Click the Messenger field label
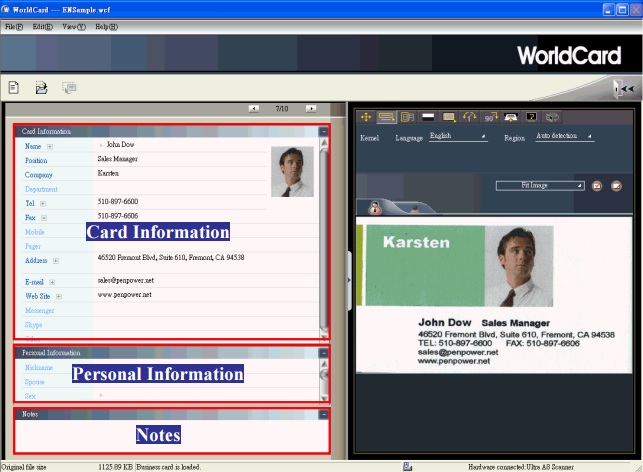This screenshot has width=643, height=472. tap(39, 310)
